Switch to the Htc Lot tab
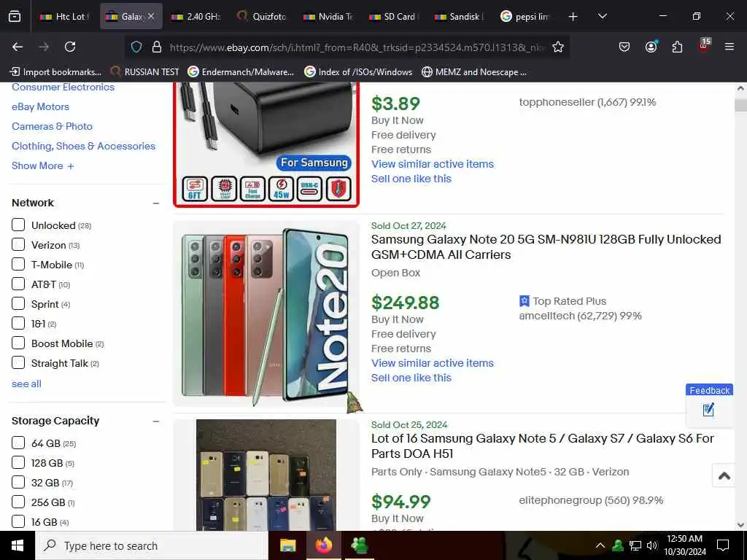Image resolution: width=747 pixels, height=560 pixels. [64, 17]
